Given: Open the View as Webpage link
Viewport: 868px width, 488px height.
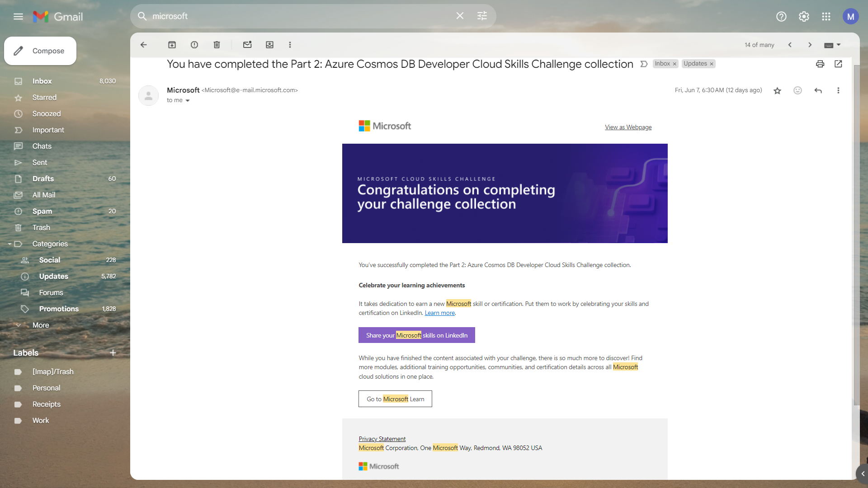Looking at the screenshot, I should [628, 127].
